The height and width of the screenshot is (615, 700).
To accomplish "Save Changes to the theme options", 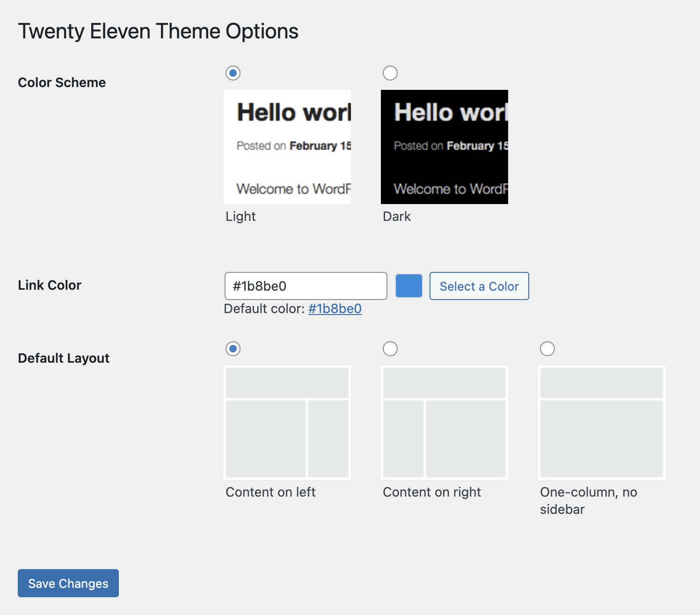I will coord(68,583).
